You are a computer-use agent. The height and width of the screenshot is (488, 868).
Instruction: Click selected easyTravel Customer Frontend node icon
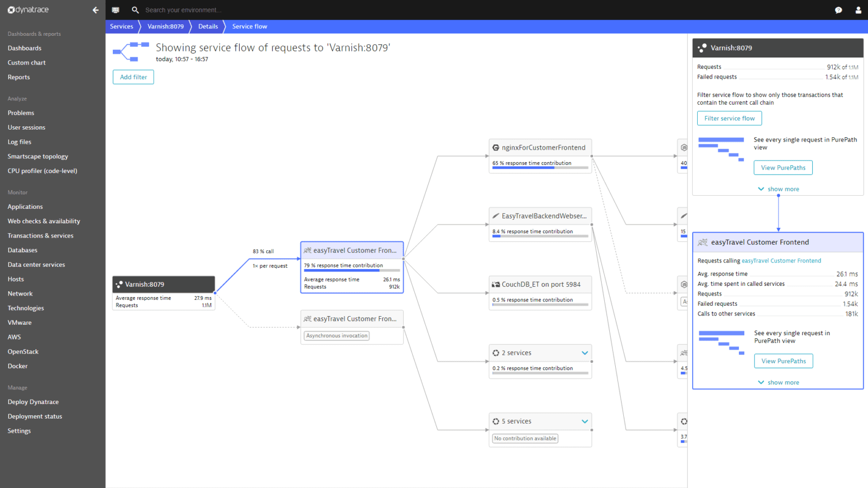point(308,251)
